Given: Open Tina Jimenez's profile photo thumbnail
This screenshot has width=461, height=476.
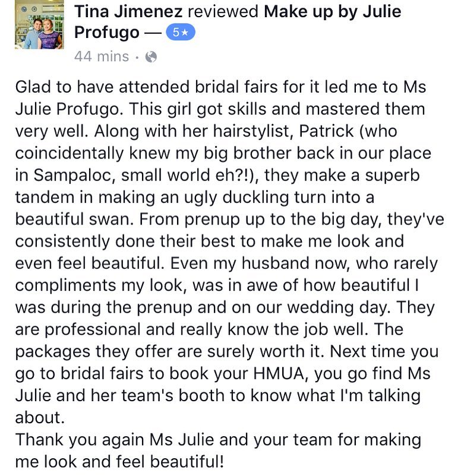Looking at the screenshot, I should 39,24.
